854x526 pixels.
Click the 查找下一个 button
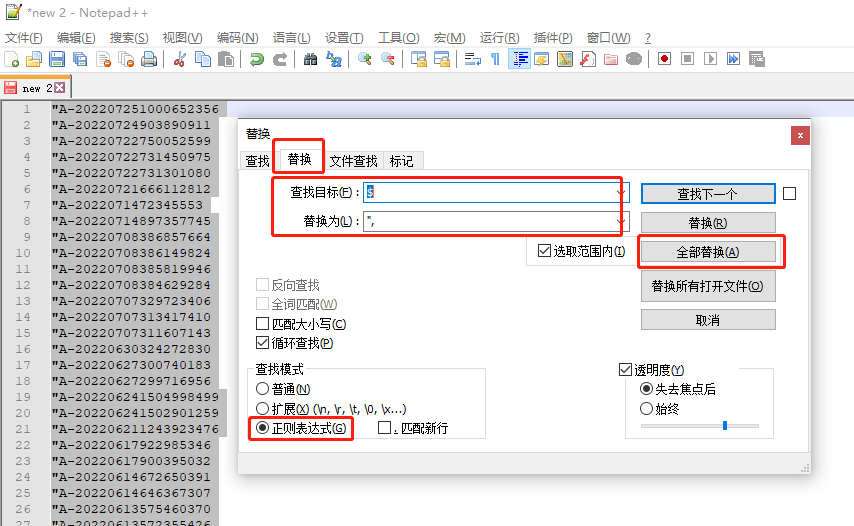click(708, 193)
